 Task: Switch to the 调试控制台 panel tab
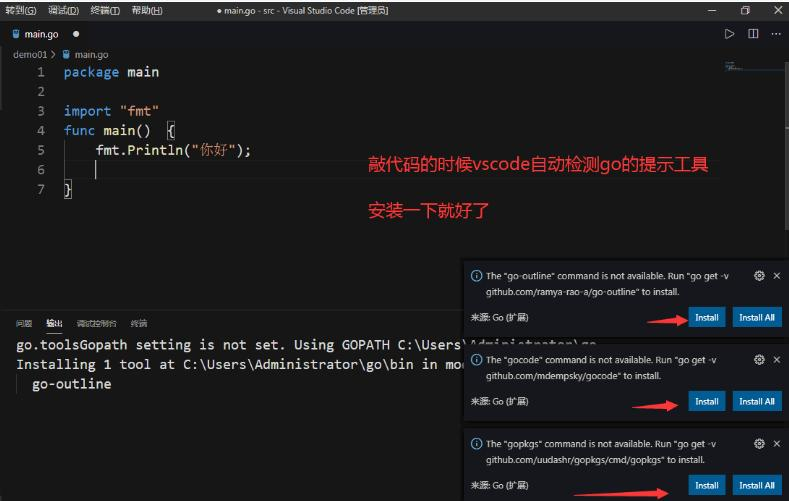(x=97, y=323)
